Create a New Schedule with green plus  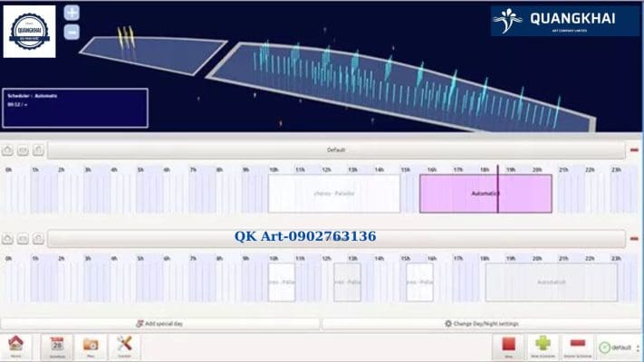point(543,347)
